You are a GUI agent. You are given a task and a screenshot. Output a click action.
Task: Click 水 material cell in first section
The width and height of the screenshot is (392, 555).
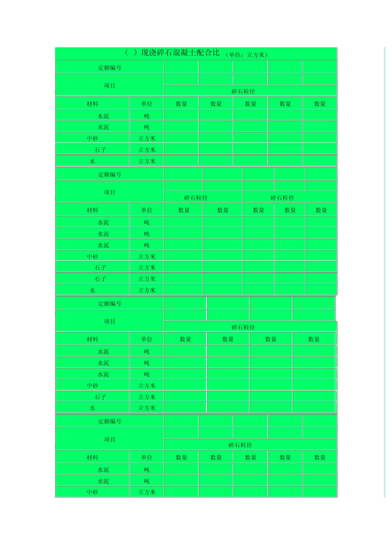(x=92, y=161)
